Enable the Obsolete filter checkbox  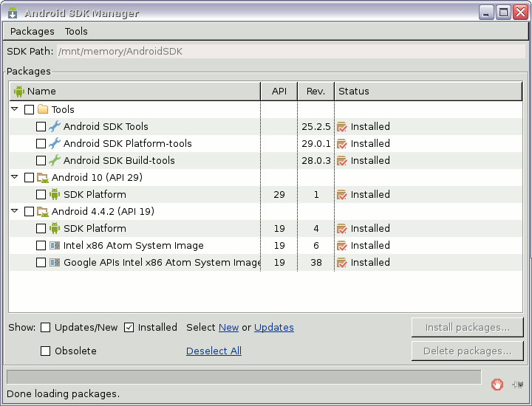[46, 351]
